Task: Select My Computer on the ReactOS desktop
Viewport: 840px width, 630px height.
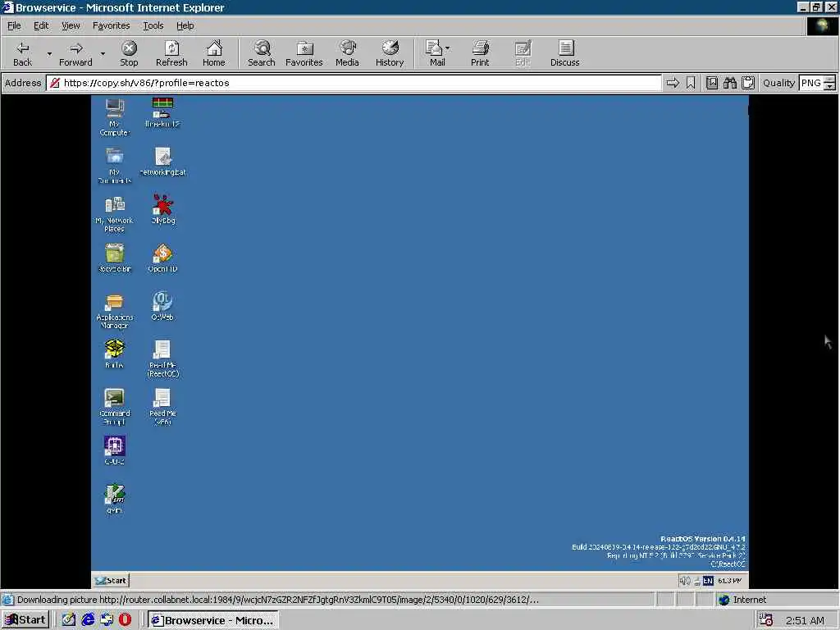Action: coord(114,116)
